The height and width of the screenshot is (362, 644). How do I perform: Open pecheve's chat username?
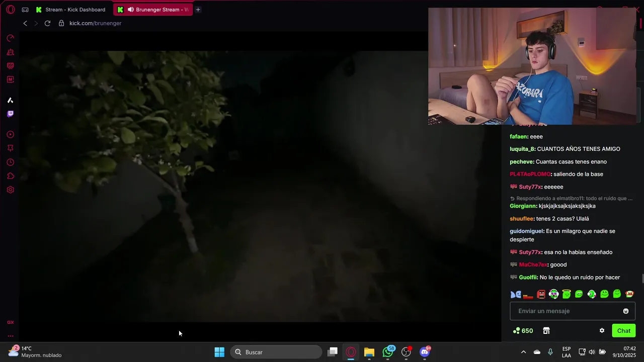[x=521, y=162]
